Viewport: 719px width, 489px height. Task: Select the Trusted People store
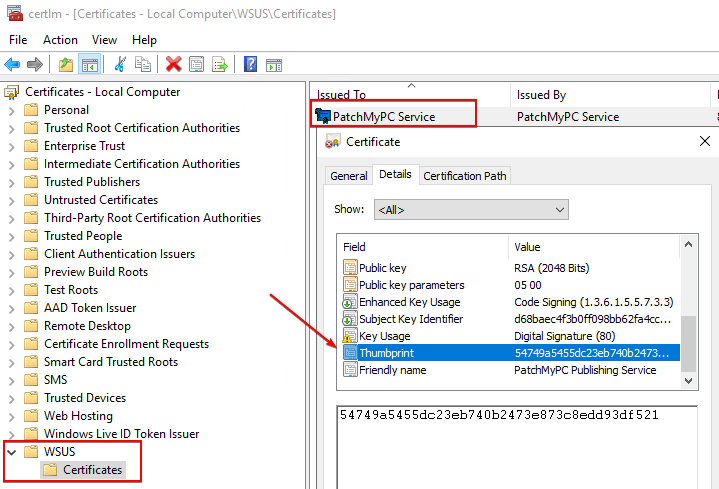tap(83, 236)
